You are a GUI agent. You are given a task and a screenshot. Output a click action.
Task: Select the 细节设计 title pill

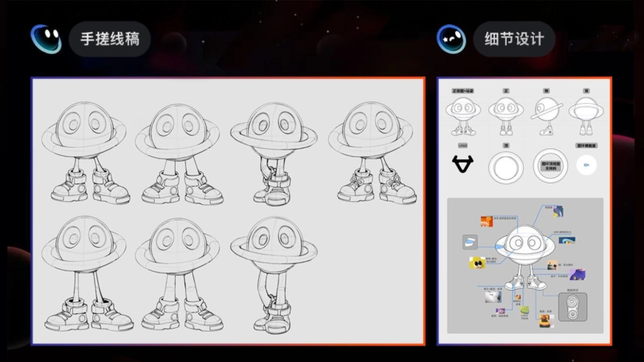[x=514, y=39]
